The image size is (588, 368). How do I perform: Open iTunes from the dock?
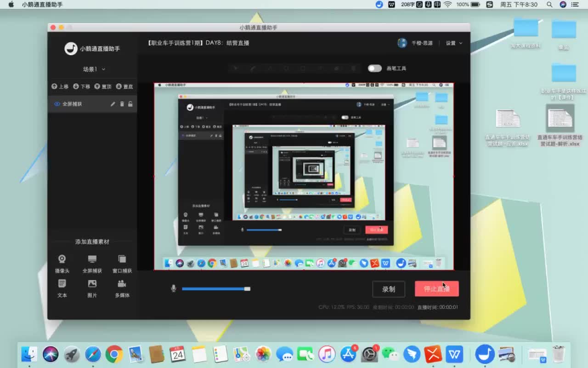click(x=327, y=354)
